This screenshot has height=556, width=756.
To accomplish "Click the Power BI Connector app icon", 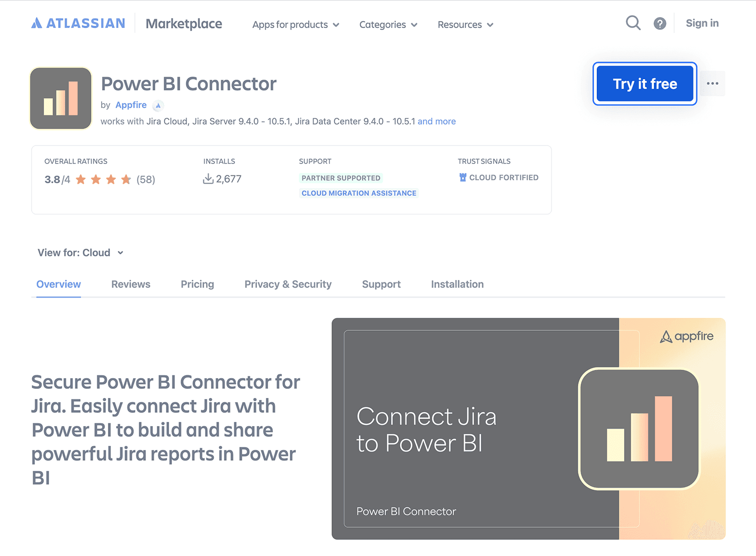I will (61, 98).
